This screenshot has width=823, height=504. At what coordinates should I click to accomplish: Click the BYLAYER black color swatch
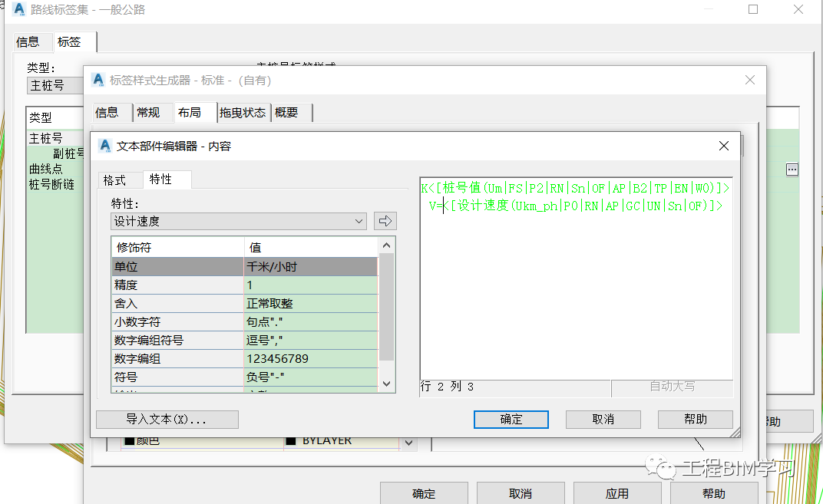pyautogui.click(x=290, y=440)
